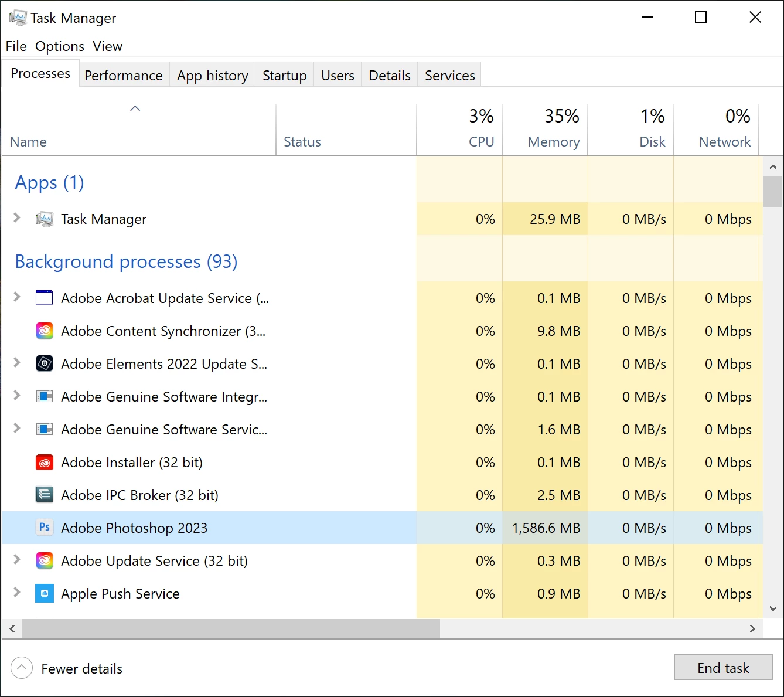Click the End task button

click(723, 668)
